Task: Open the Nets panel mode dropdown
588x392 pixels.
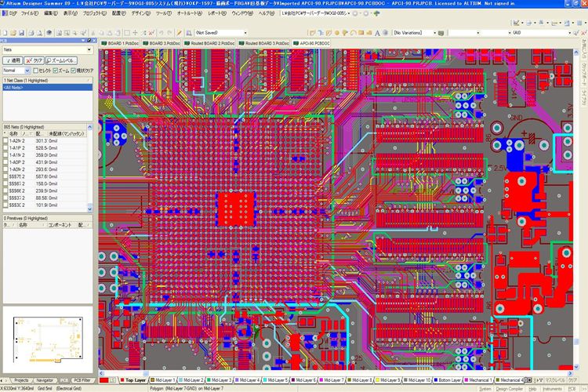Action: pos(89,49)
